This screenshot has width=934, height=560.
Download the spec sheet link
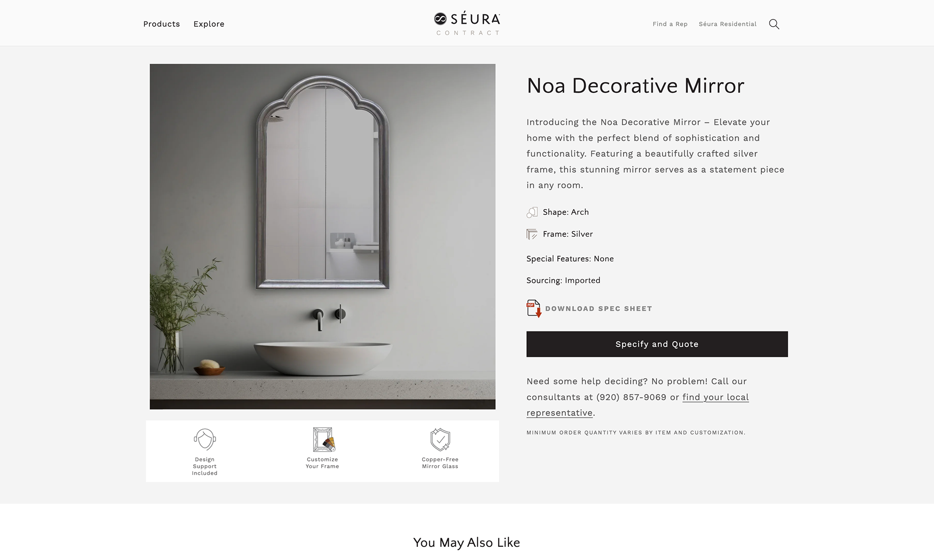[598, 309]
